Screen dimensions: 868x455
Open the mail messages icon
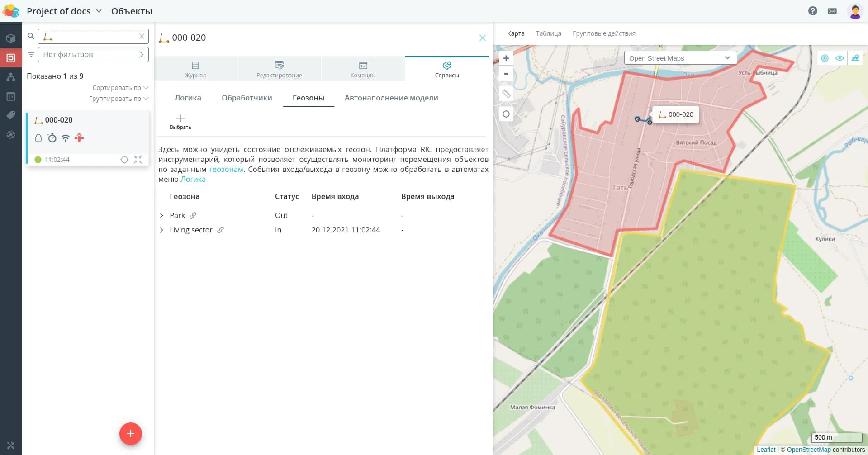(832, 11)
